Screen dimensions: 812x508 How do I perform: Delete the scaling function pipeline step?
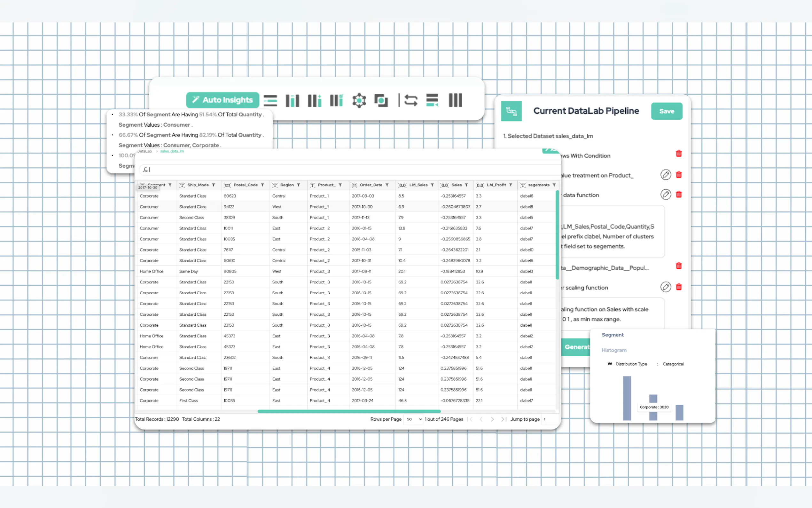678,287
